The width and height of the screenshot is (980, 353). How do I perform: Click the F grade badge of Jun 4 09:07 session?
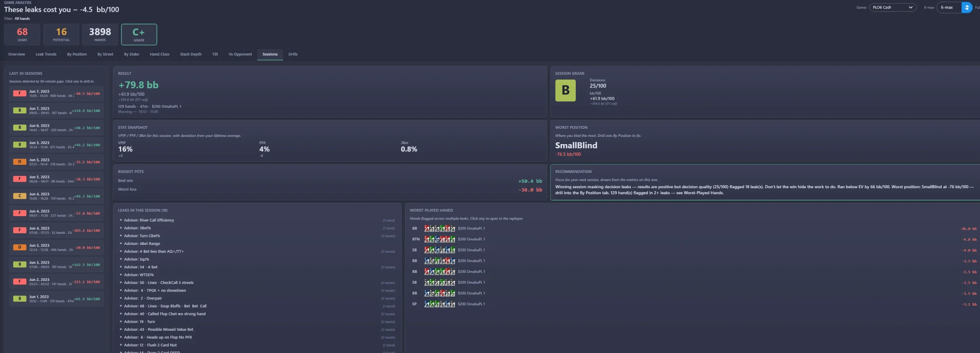click(x=20, y=213)
